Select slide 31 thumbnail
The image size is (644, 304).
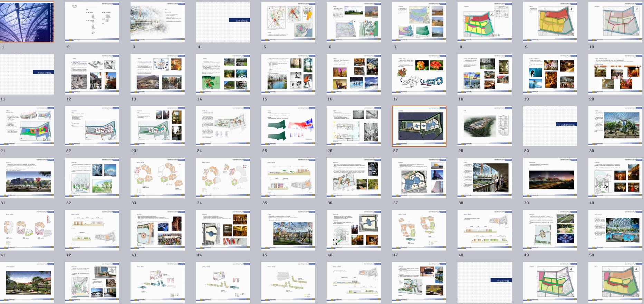[27, 178]
